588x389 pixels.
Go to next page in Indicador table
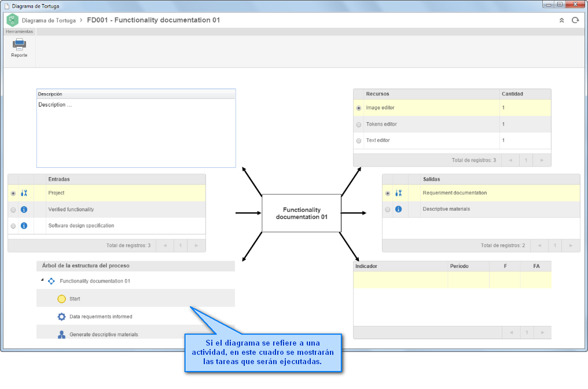[x=543, y=332]
